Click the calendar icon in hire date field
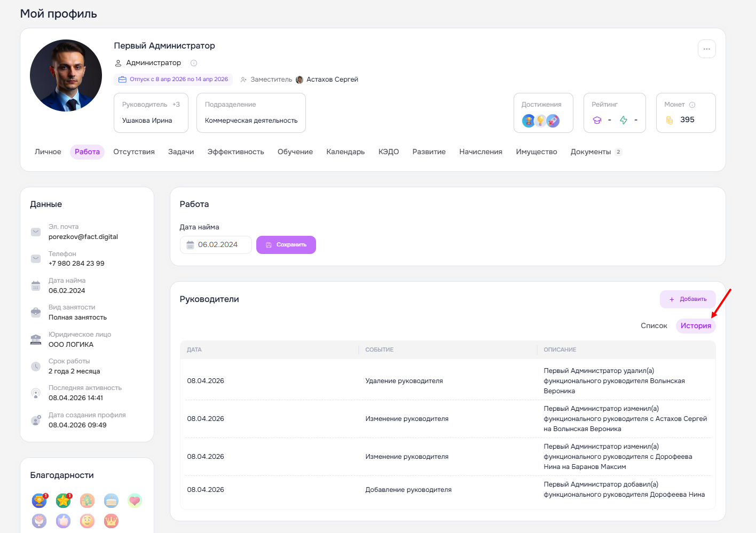The width and height of the screenshot is (756, 533). click(x=190, y=245)
